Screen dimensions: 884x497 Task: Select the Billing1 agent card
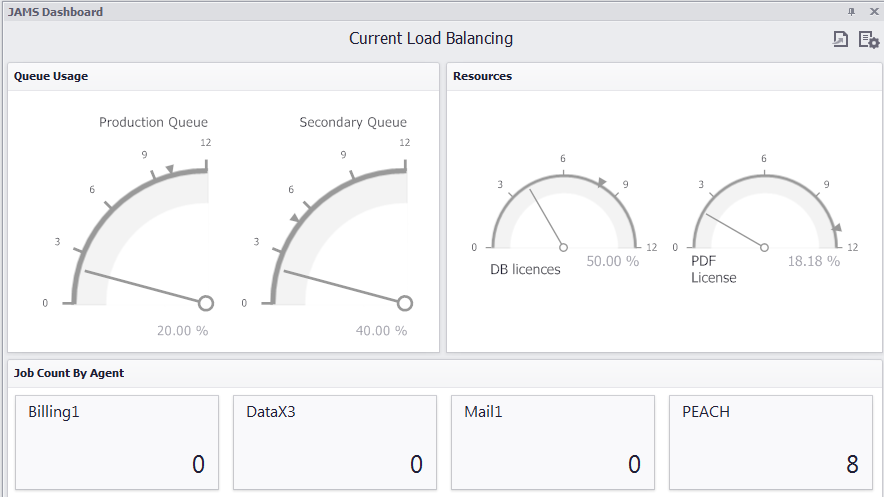pos(117,442)
